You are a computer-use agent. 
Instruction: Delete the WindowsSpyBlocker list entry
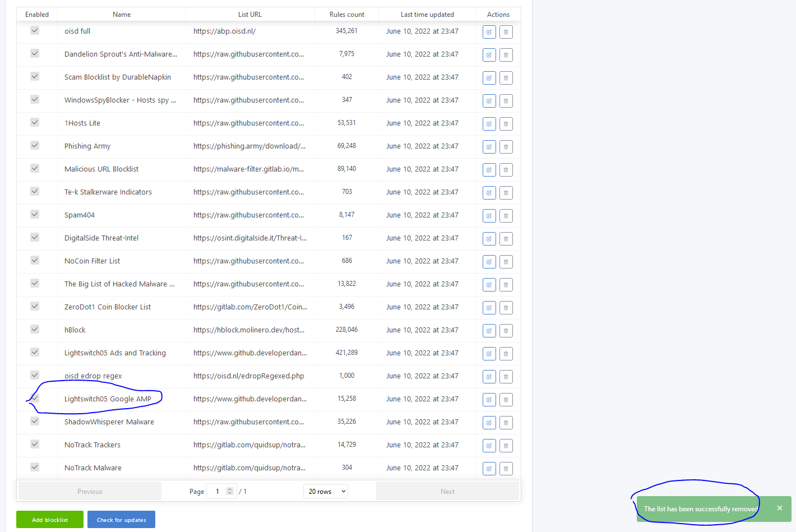506,101
